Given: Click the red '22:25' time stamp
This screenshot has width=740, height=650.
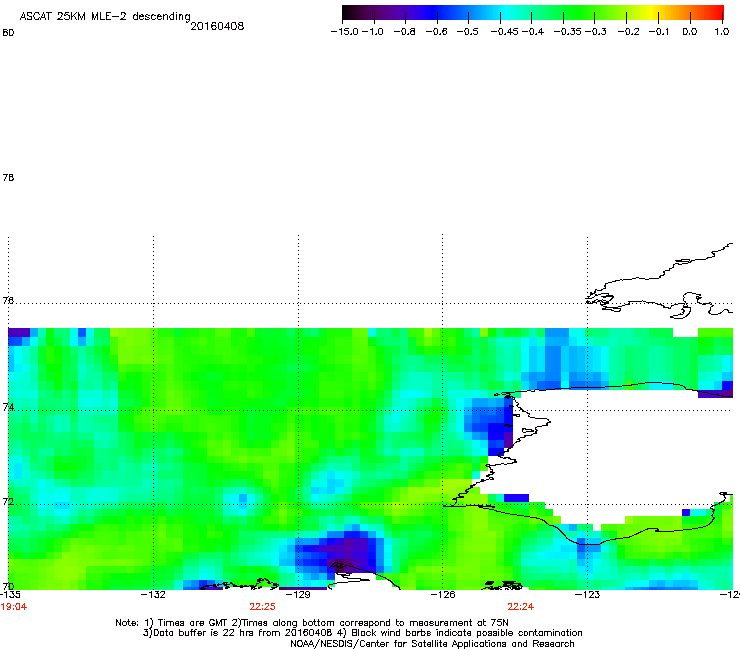Looking at the screenshot, I should (x=262, y=607).
